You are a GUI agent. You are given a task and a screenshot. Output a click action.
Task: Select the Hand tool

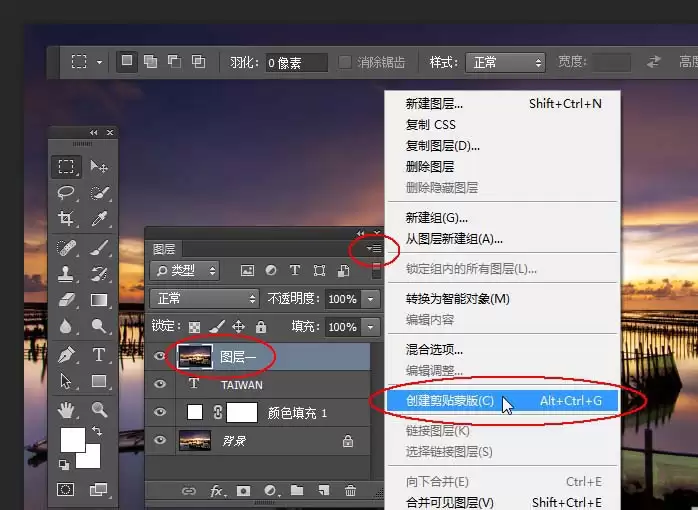point(66,409)
